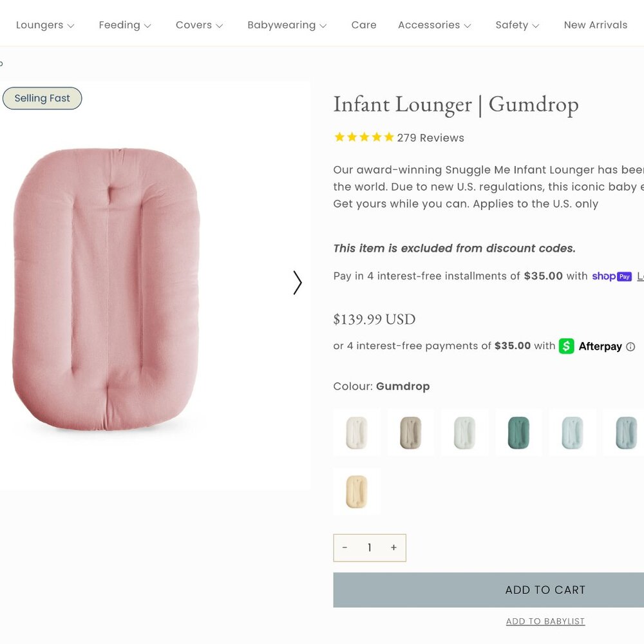Click the green Afterpay dollar logo
This screenshot has height=644, width=644.
[566, 346]
